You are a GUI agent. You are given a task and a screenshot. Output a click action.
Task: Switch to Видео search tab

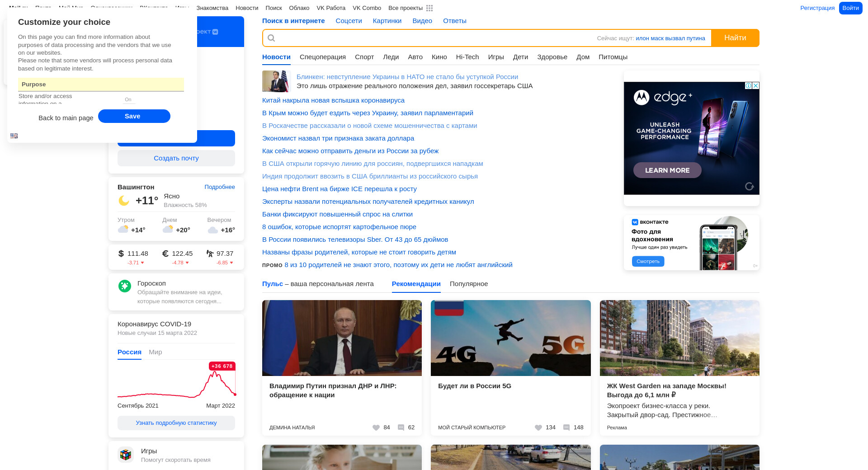422,21
